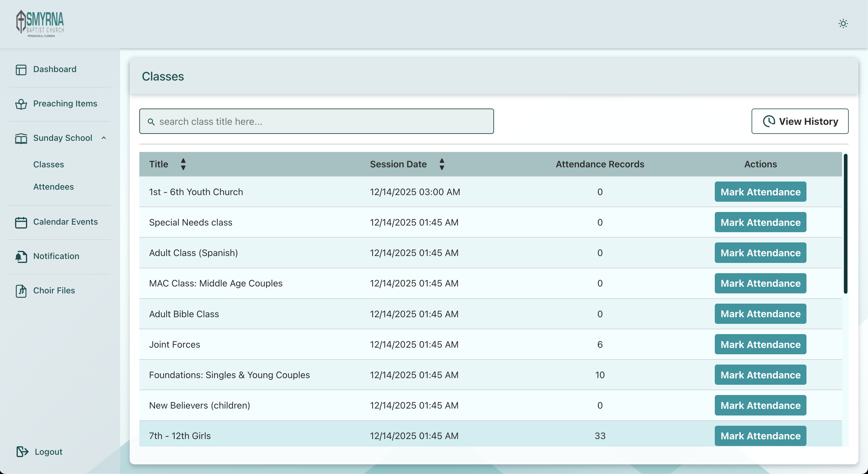Toggle the light/dark theme sun icon
Image resolution: width=868 pixels, height=474 pixels.
843,24
